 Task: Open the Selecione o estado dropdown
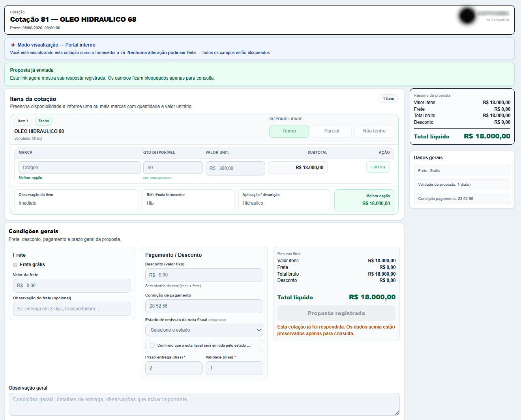(x=204, y=330)
